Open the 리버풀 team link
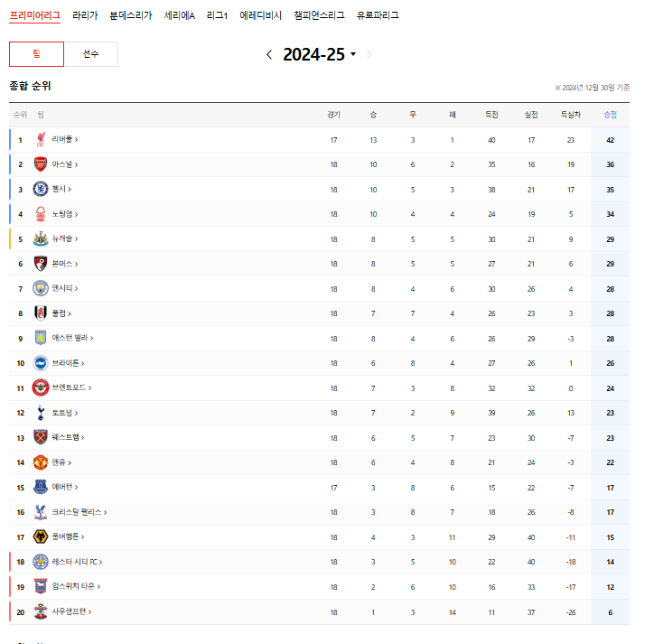645x644 pixels. pyautogui.click(x=64, y=139)
